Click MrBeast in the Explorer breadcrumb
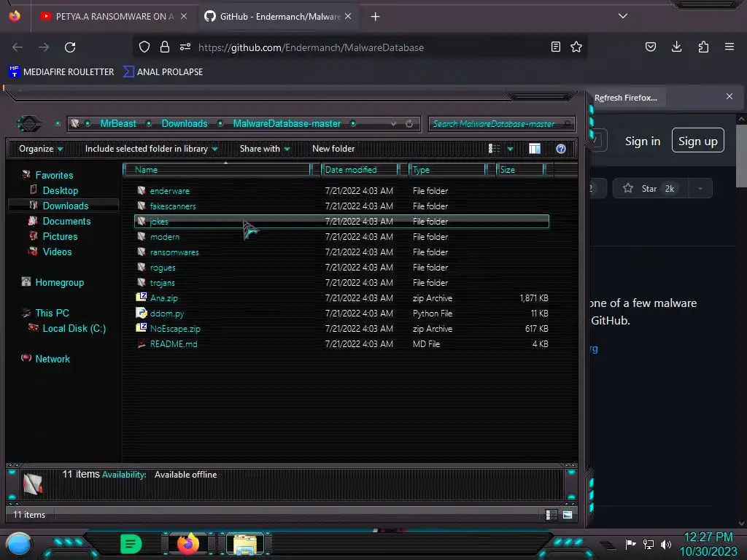 click(x=118, y=124)
